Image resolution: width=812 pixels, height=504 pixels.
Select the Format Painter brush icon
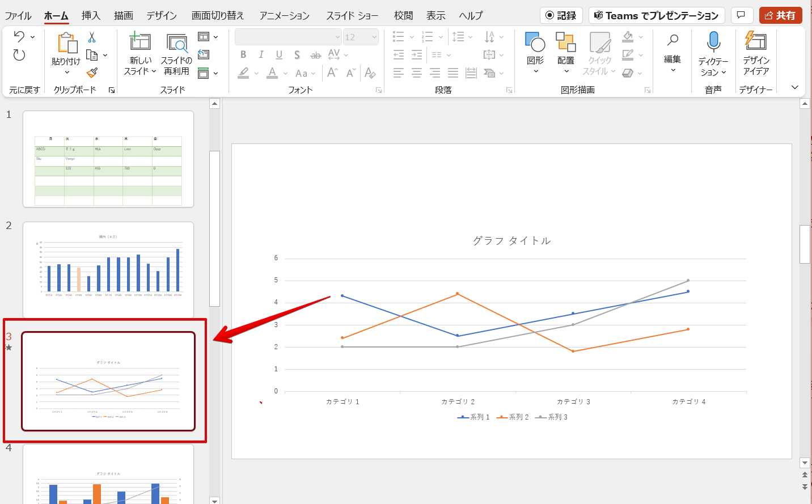point(92,73)
